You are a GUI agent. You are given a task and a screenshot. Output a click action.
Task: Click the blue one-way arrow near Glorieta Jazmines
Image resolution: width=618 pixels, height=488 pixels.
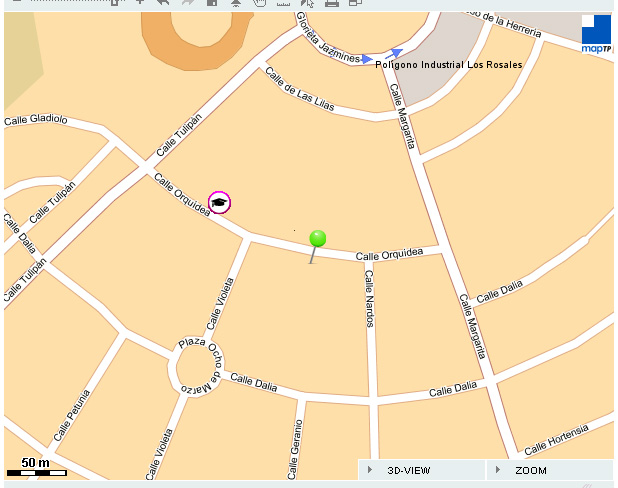[397, 53]
